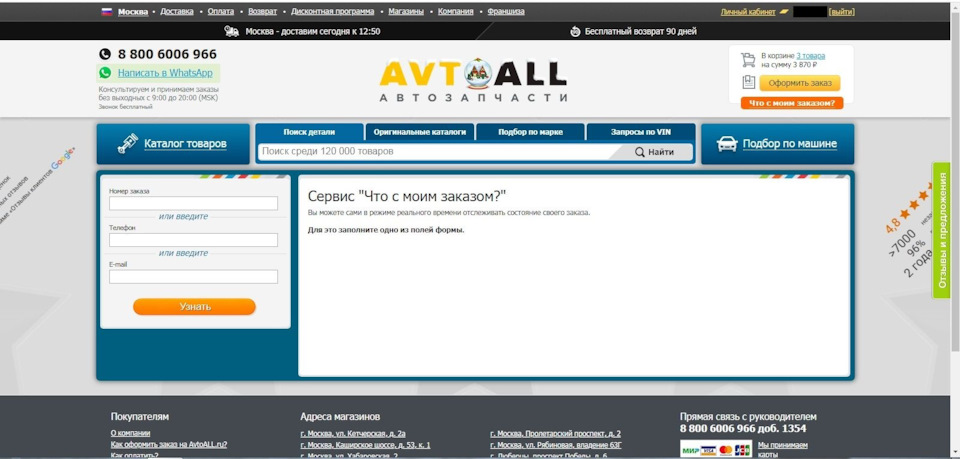Click the Что с моим заказом? button

[x=792, y=103]
